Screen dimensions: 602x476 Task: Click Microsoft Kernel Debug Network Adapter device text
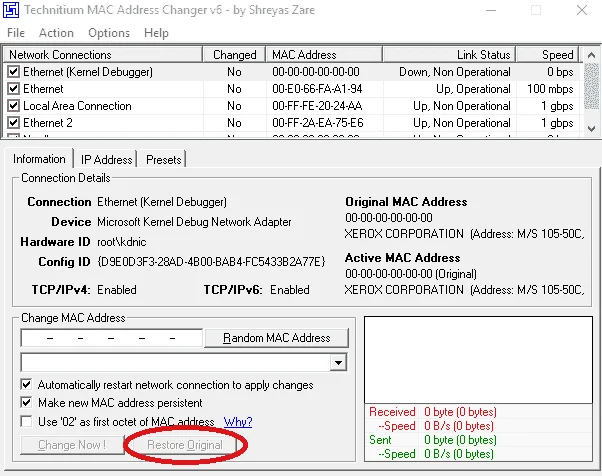[x=194, y=222]
